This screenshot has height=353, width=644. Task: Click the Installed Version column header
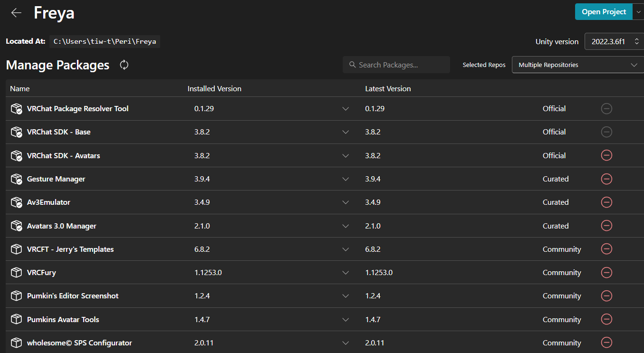coord(214,89)
